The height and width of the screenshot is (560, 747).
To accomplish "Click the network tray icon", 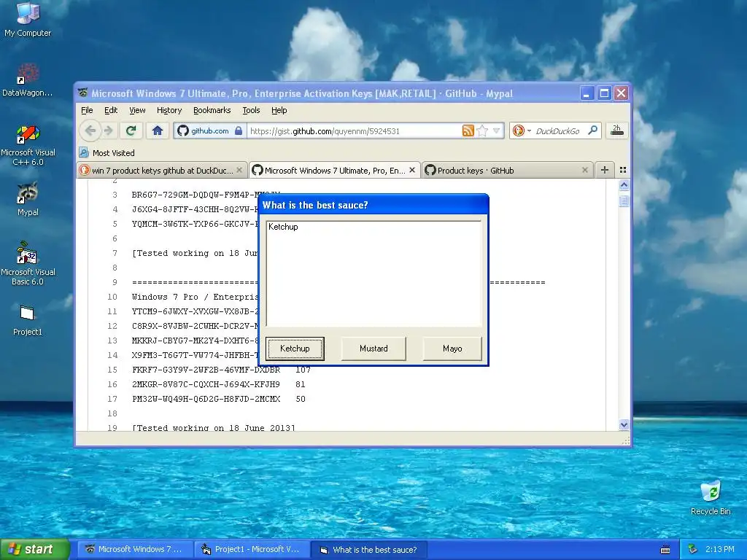I will (693, 549).
